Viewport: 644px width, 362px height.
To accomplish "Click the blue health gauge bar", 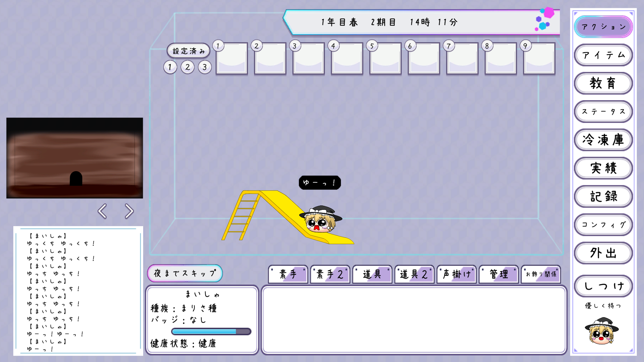I will click(x=211, y=331).
